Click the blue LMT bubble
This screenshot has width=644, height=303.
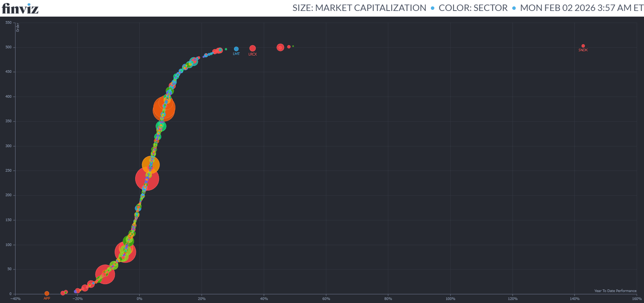tap(236, 49)
